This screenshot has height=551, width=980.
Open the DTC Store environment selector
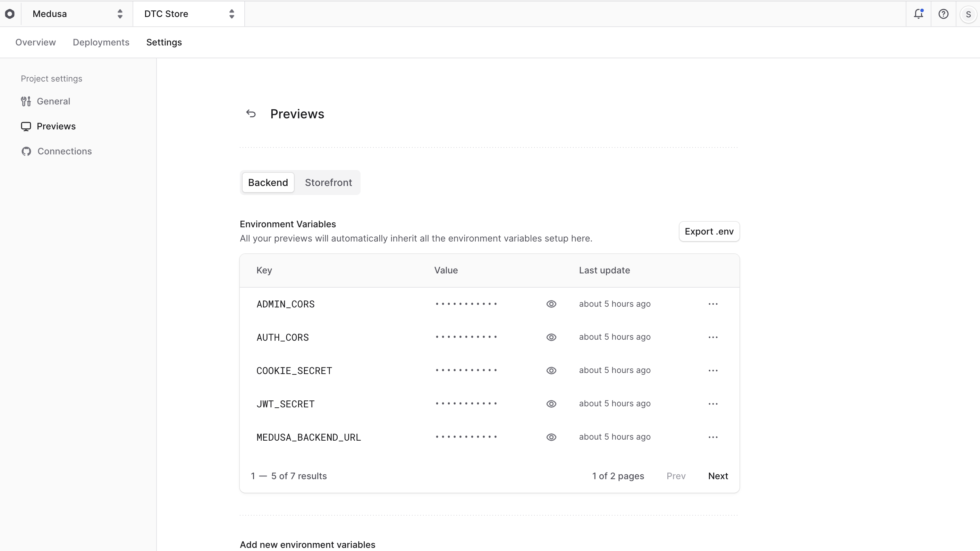pos(189,14)
